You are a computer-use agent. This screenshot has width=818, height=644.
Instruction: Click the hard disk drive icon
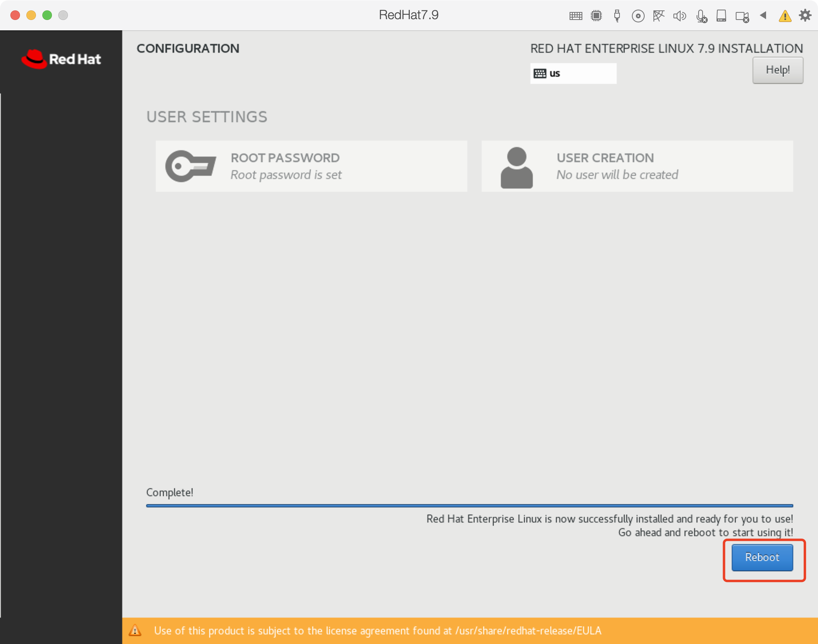coord(721,16)
